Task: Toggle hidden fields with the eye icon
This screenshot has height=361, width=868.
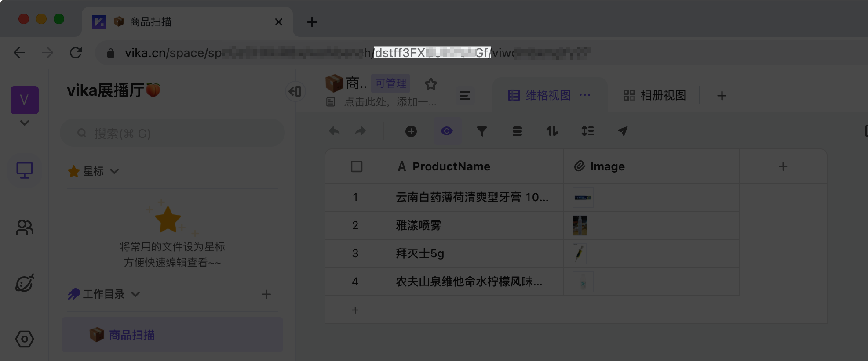Action: tap(447, 131)
